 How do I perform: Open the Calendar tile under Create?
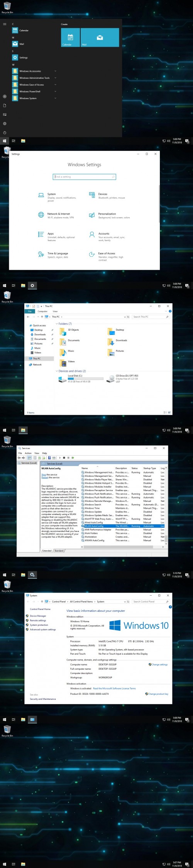click(70, 37)
